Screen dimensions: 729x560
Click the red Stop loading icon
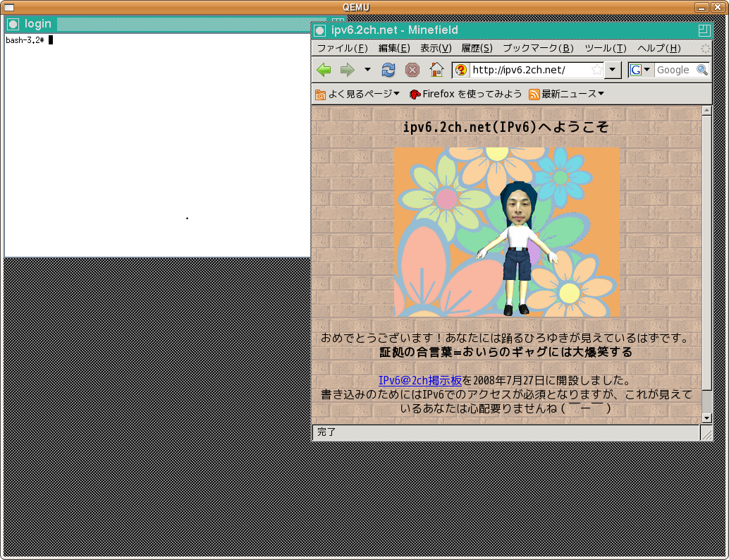click(412, 71)
